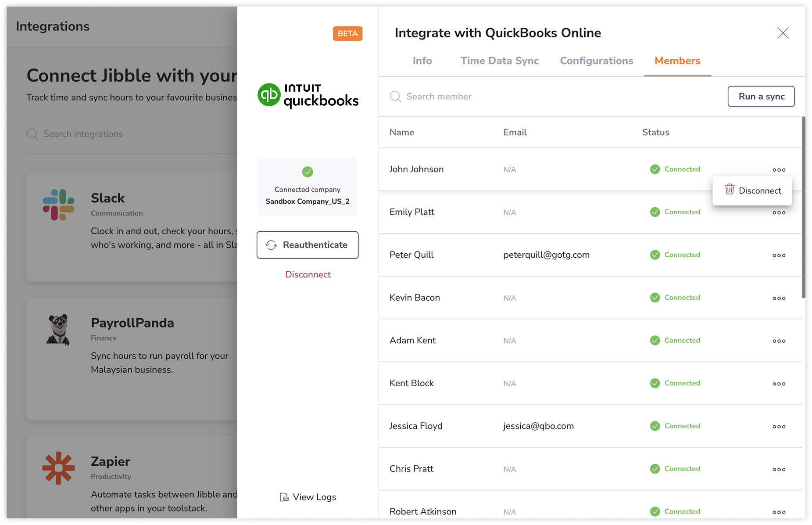The height and width of the screenshot is (525, 812).
Task: Click the Run a sync button
Action: pyautogui.click(x=761, y=97)
